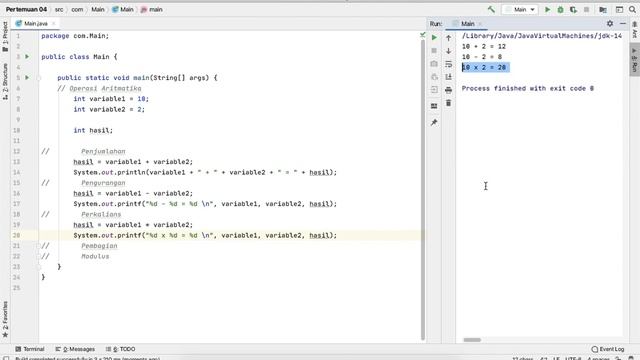Viewport: 640px width, 360px height.
Task: Open Run panel settings gear
Action: (x=610, y=24)
